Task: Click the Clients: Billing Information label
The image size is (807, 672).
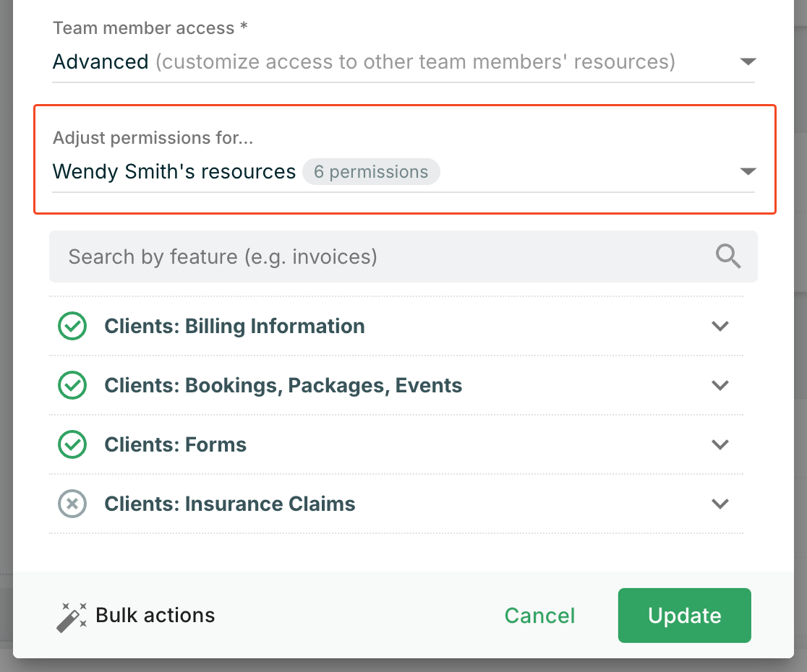Action: pyautogui.click(x=234, y=327)
